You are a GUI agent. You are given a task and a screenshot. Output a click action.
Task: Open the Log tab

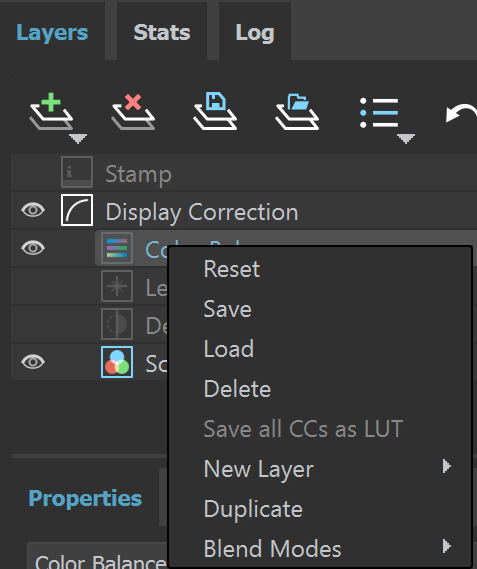[255, 33]
